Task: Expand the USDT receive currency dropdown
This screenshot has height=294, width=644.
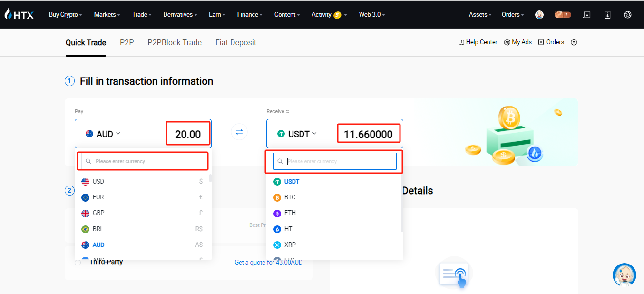Action: coord(297,134)
